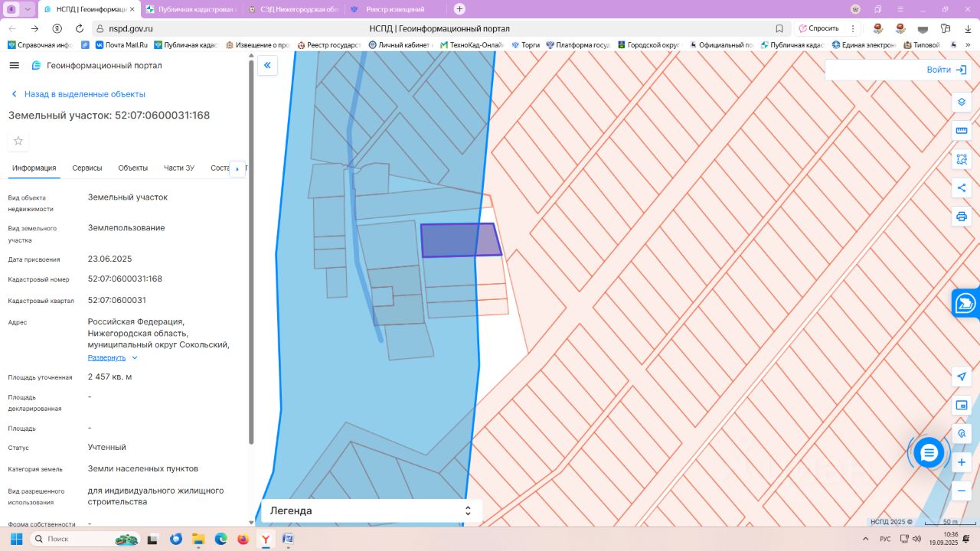Open the hamburger menu of Геоинформационный портал
Image resolution: width=980 pixels, height=551 pixels.
tap(14, 65)
